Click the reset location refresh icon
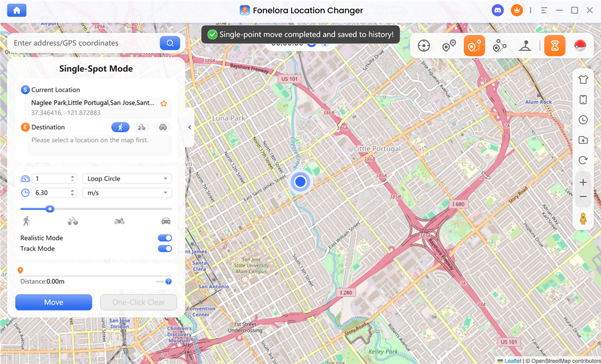The height and width of the screenshot is (364, 601). [583, 160]
